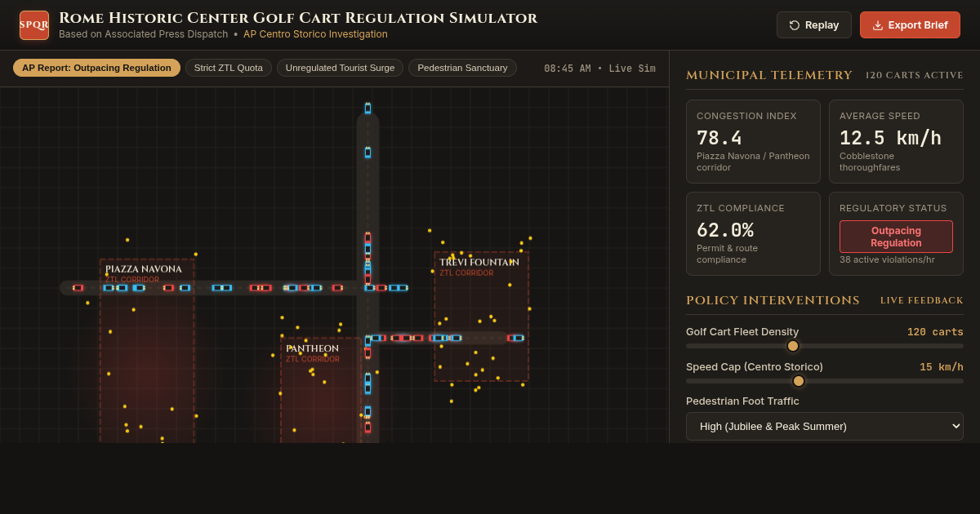The width and height of the screenshot is (980, 514).
Task: Click the Pantheon map label
Action: [312, 348]
